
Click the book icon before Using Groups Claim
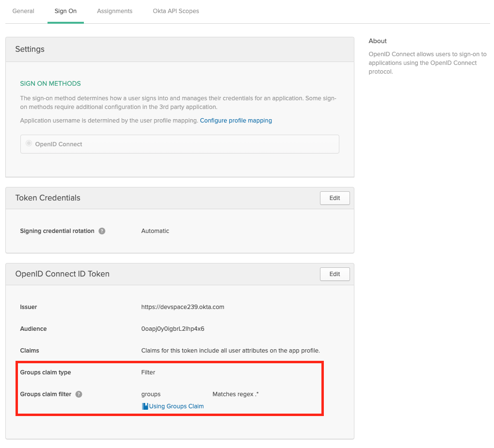pyautogui.click(x=145, y=406)
